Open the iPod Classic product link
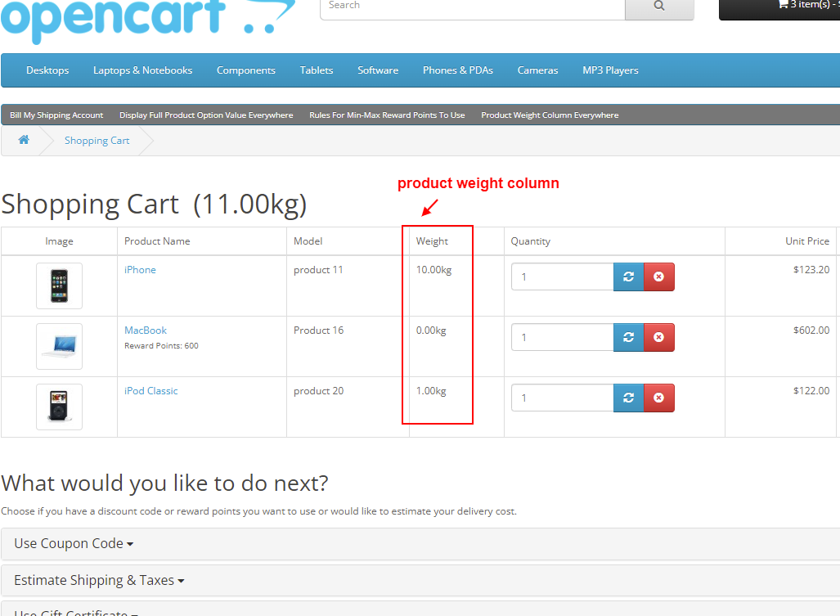The height and width of the screenshot is (616, 840). pyautogui.click(x=151, y=391)
